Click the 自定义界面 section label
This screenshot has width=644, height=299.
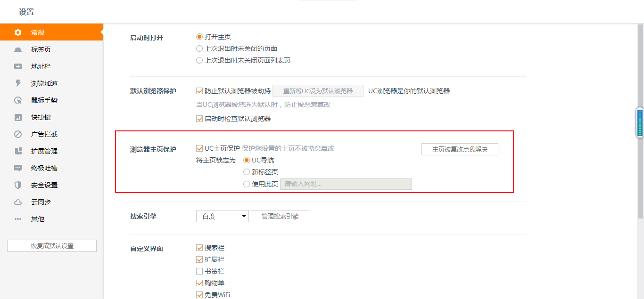pos(147,249)
